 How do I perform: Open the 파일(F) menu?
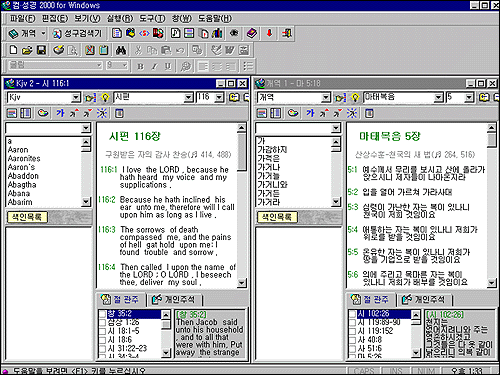pyautogui.click(x=22, y=19)
